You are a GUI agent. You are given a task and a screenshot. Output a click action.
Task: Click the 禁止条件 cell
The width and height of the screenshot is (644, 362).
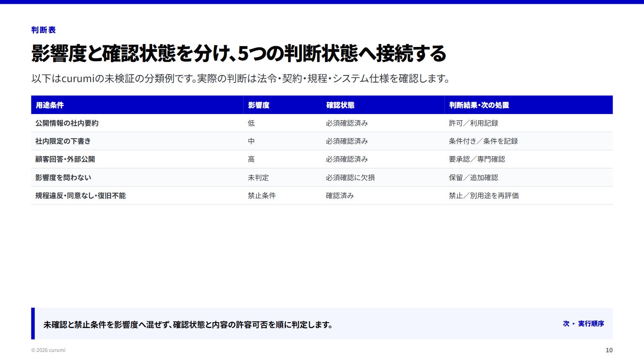[262, 196]
